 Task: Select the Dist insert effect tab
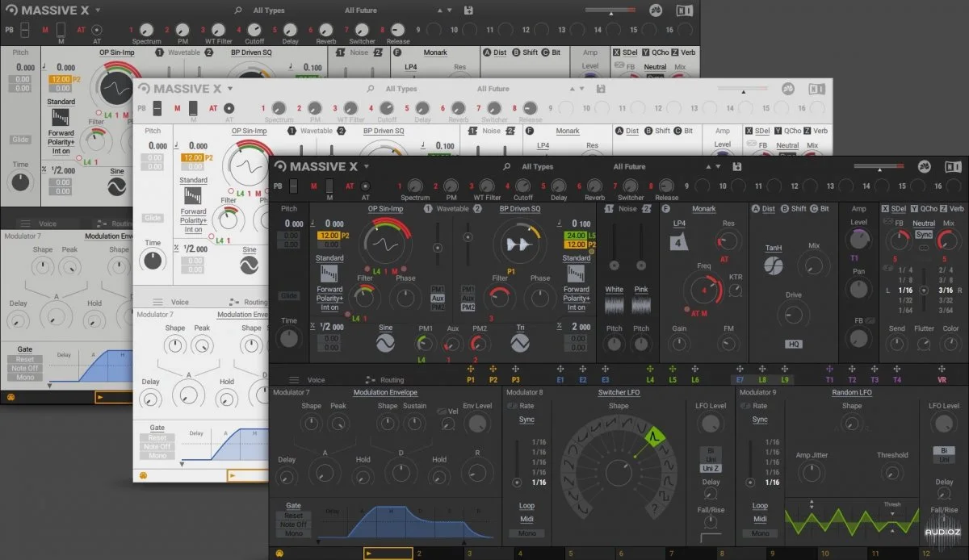tap(768, 209)
